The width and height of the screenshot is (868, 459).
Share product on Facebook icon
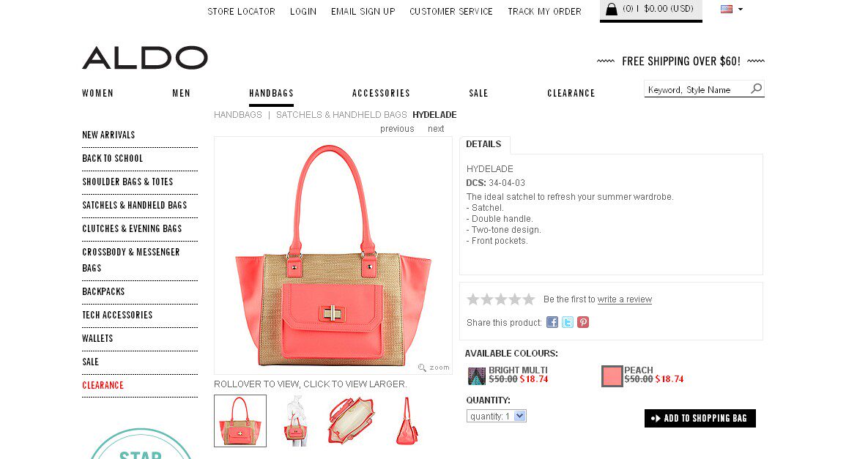552,322
